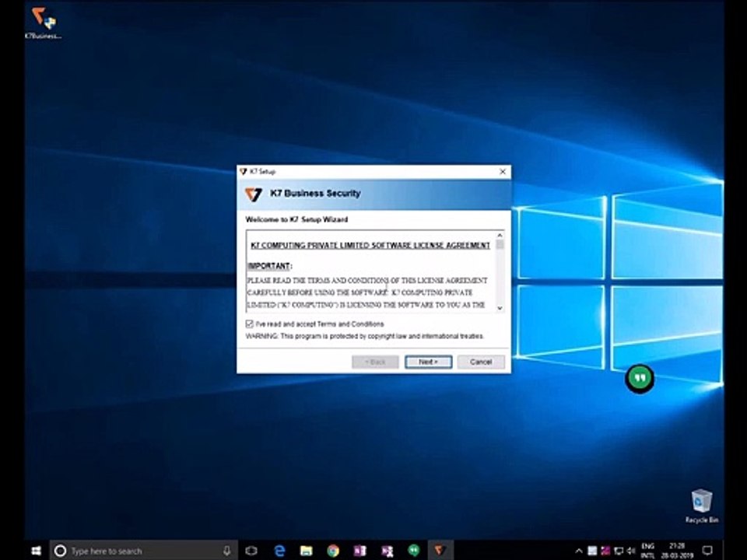
Task: Click 'Welcome to K7 Setup Wizard' text
Action: [296, 219]
